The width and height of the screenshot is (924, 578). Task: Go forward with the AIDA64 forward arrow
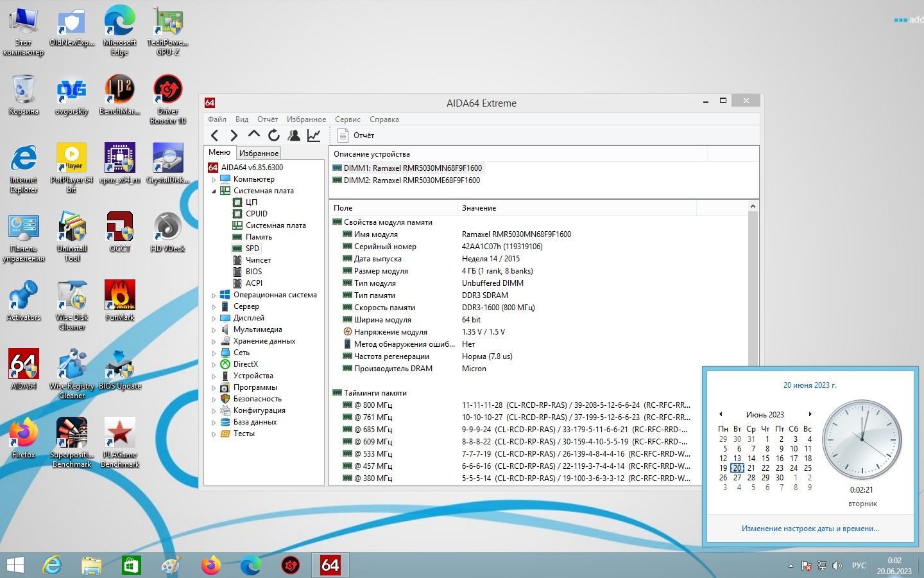[234, 136]
